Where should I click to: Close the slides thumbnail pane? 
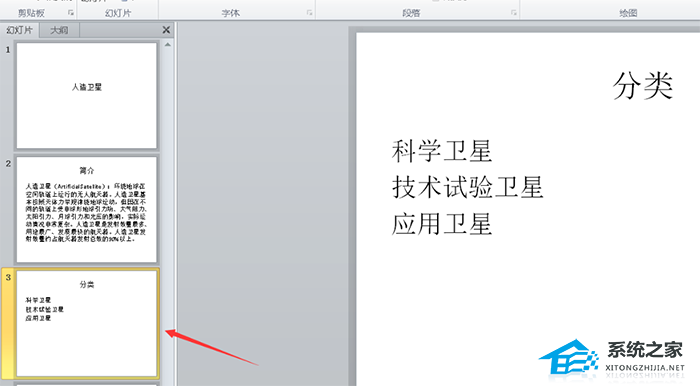(x=166, y=30)
